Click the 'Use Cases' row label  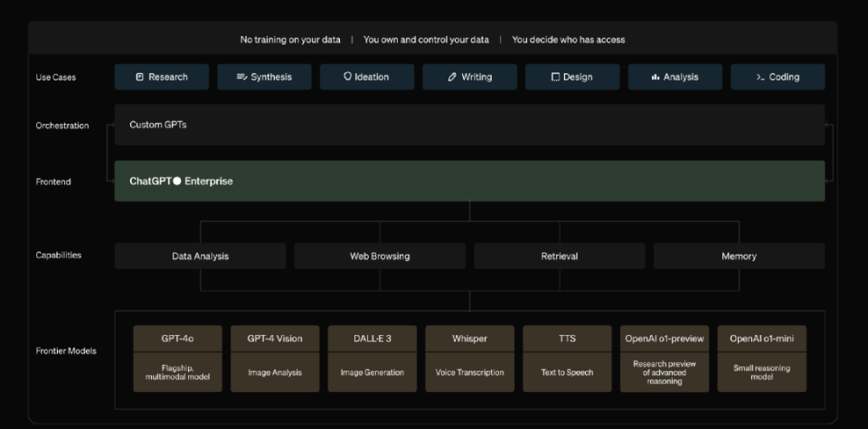(x=56, y=78)
